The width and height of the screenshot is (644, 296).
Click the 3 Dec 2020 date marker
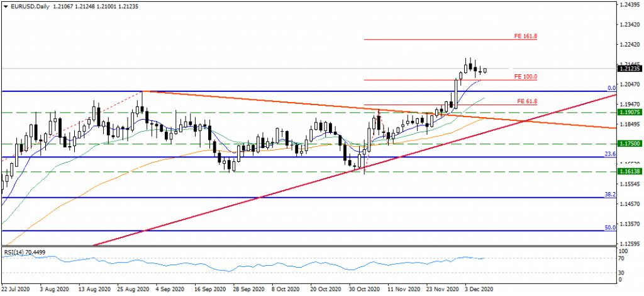pos(480,290)
